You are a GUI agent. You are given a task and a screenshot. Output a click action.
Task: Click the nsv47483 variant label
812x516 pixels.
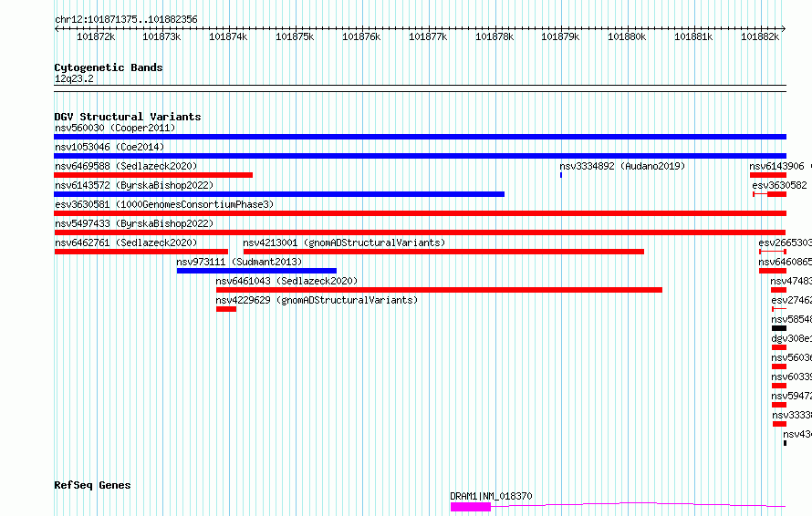point(791,281)
